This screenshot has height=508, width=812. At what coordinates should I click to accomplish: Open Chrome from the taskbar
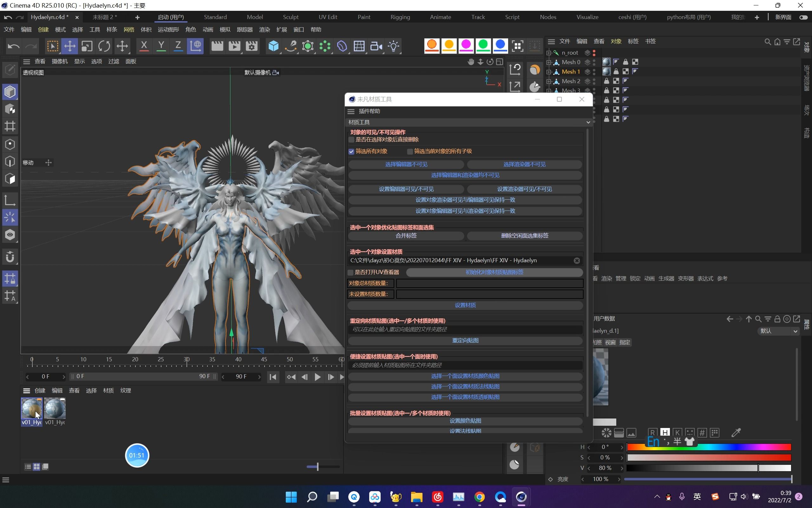coord(480,497)
